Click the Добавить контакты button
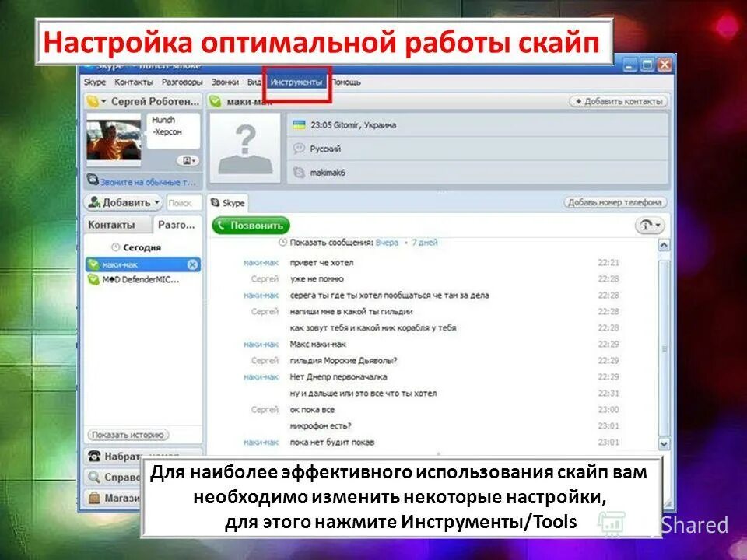This screenshot has height=560, width=747. click(x=619, y=101)
